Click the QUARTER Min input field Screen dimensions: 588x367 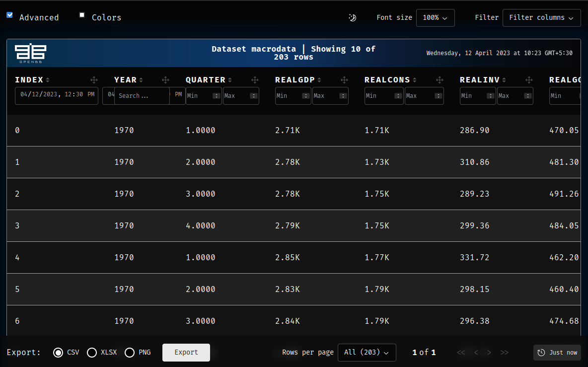pyautogui.click(x=204, y=96)
